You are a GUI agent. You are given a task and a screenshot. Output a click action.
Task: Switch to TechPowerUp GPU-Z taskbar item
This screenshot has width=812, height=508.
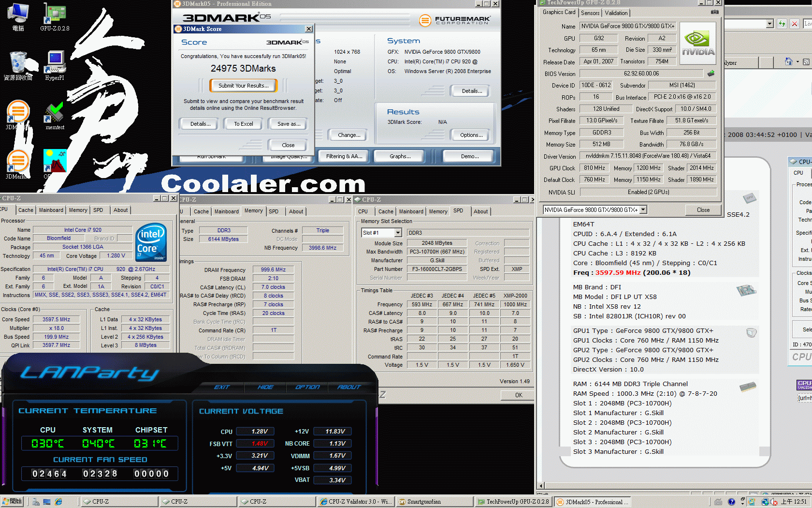[513, 502]
